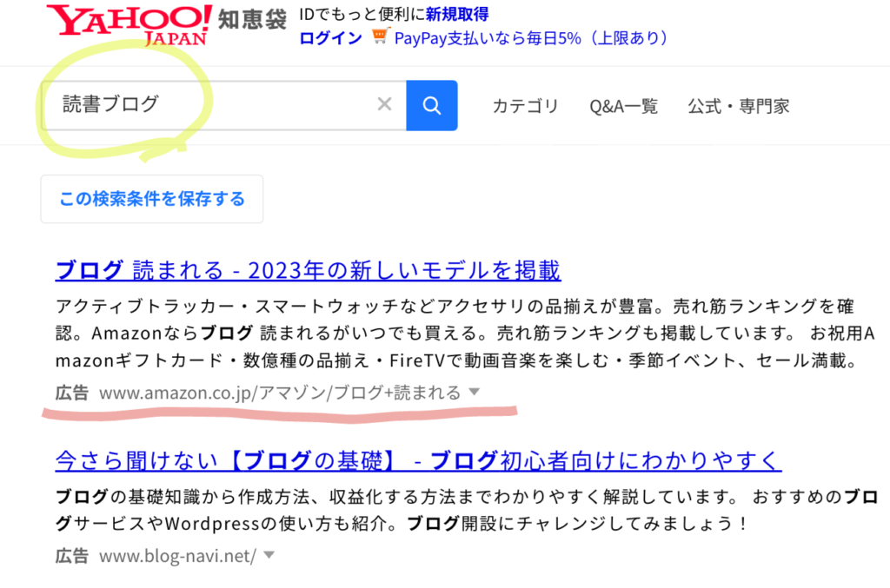
Task: Open the 公式・専門家 menu item
Action: coord(739,106)
